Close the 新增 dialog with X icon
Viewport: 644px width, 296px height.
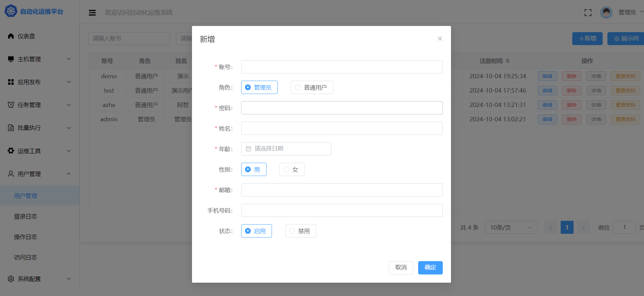[x=440, y=39]
